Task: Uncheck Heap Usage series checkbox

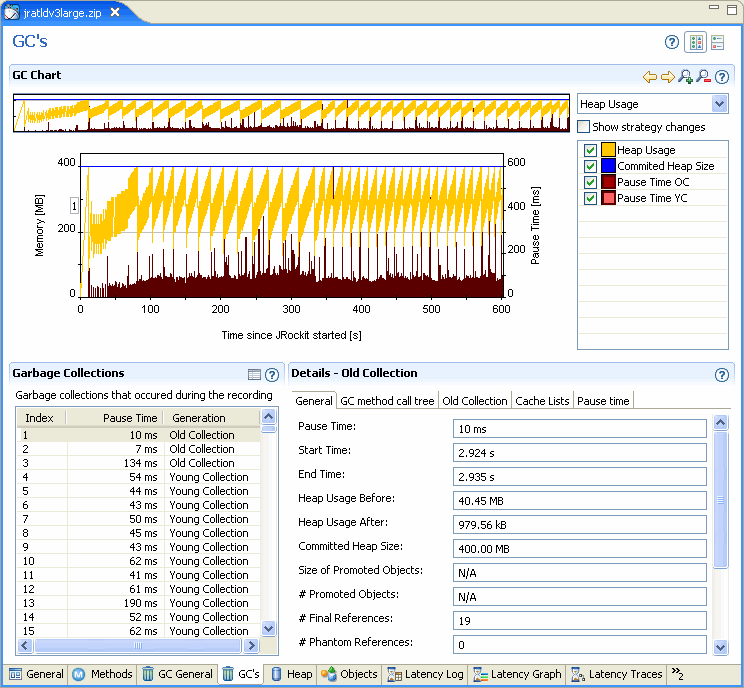Action: (591, 150)
